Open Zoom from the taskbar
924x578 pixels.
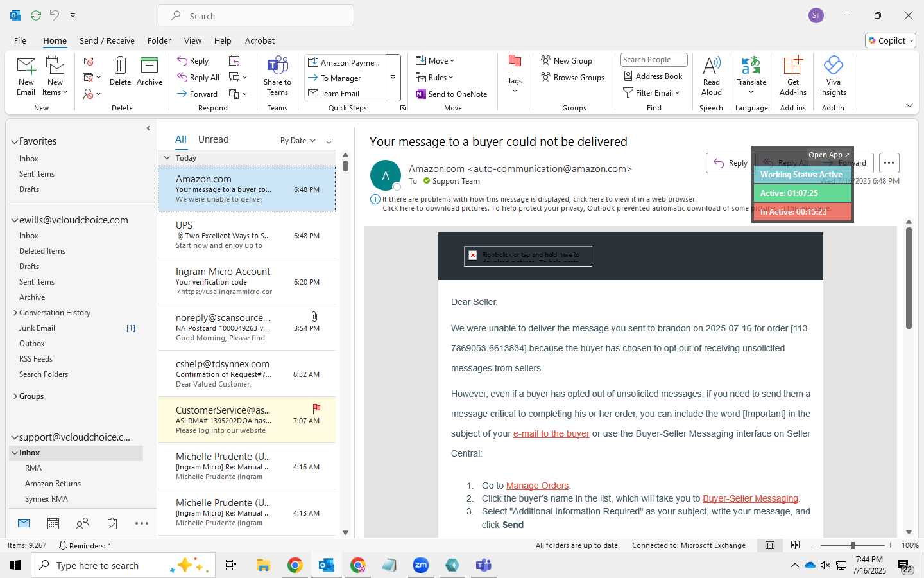(420, 565)
